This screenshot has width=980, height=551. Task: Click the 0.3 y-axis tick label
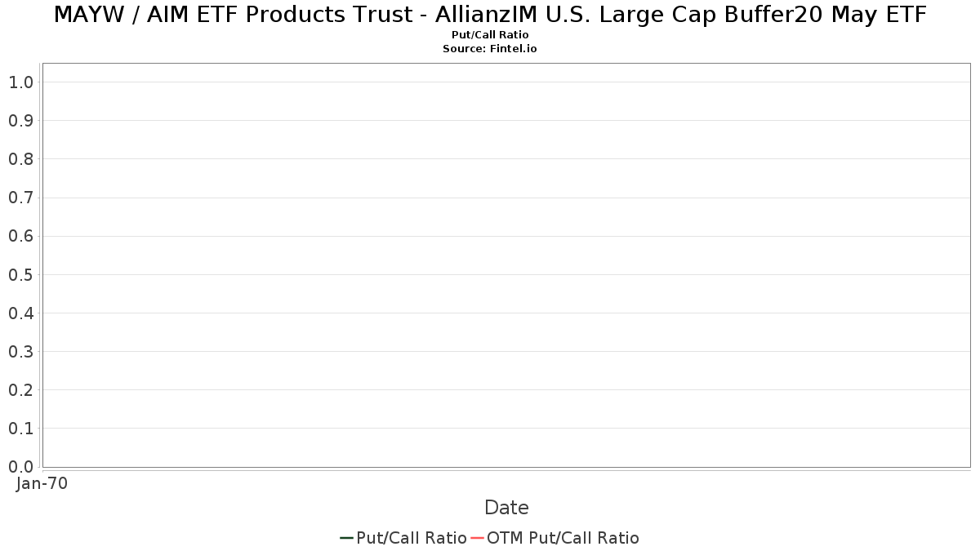(21, 352)
